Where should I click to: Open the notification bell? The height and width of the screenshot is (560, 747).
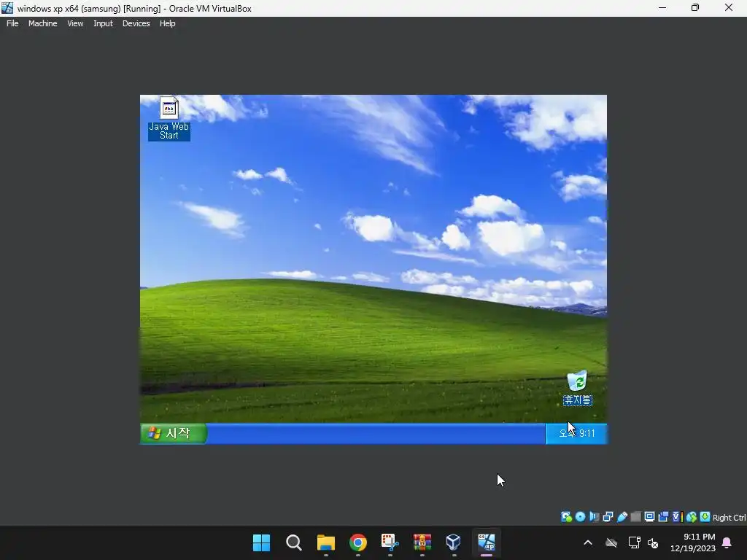[x=727, y=542]
